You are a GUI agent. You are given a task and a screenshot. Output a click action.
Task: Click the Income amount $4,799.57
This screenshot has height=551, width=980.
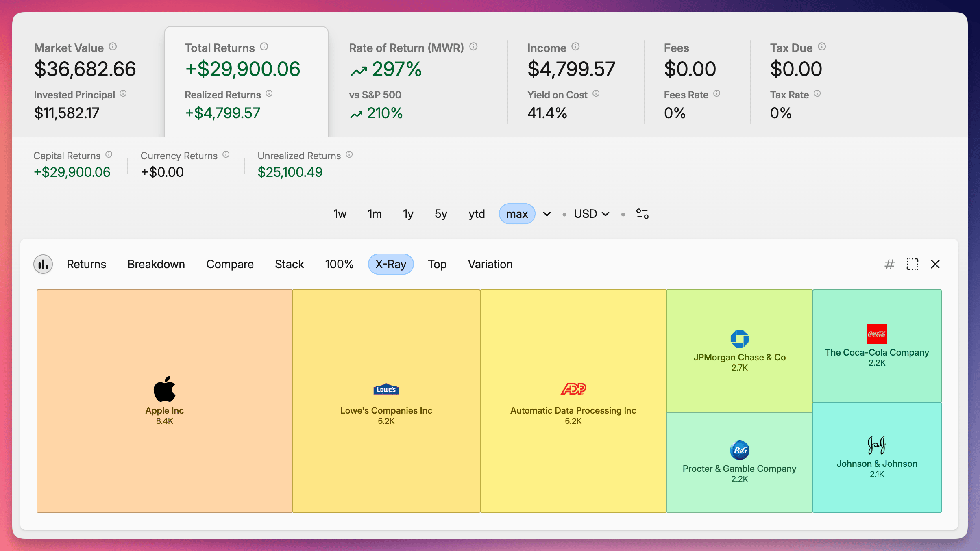point(571,69)
